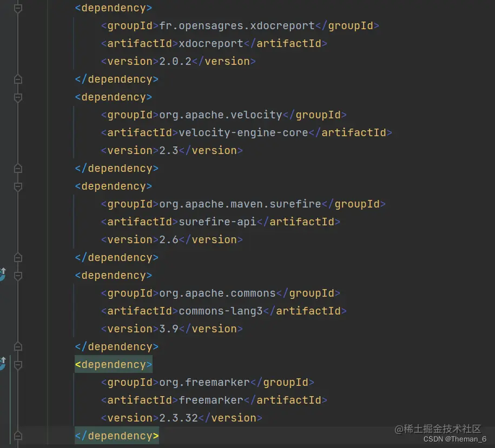495x448 pixels.
Task: Click the version 2.6 line
Action: coord(171,239)
